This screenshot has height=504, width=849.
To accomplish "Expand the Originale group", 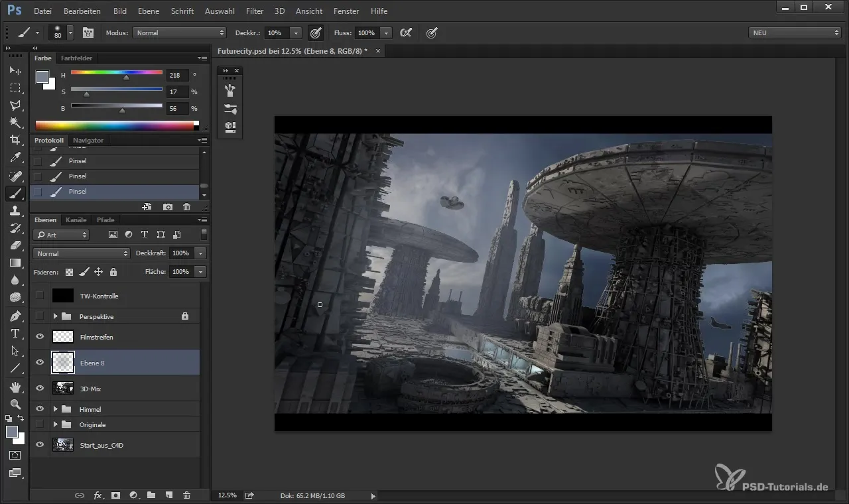I will pyautogui.click(x=56, y=424).
